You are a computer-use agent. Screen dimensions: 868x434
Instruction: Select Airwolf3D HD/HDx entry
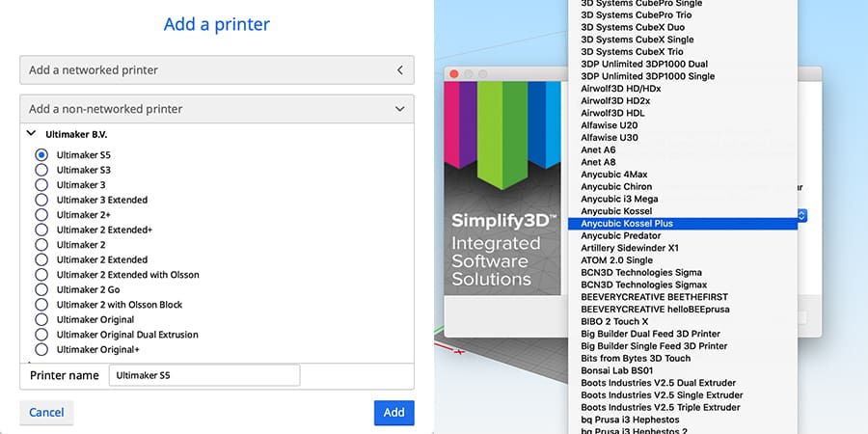pyautogui.click(x=683, y=89)
